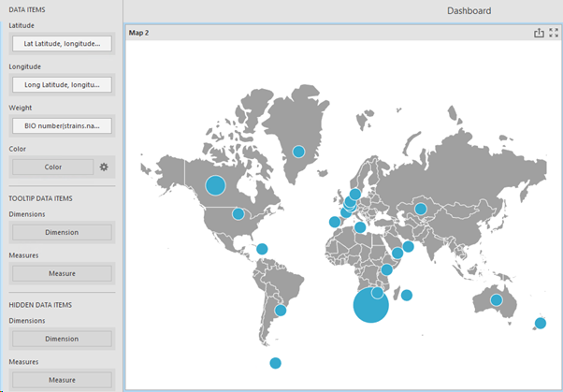Click the Color data item placeholder
Viewport: 563px width, 392px height.
(x=52, y=167)
